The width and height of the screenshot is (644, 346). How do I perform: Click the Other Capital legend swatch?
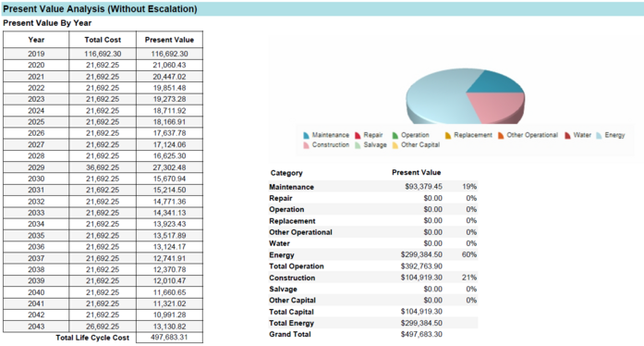click(x=395, y=145)
